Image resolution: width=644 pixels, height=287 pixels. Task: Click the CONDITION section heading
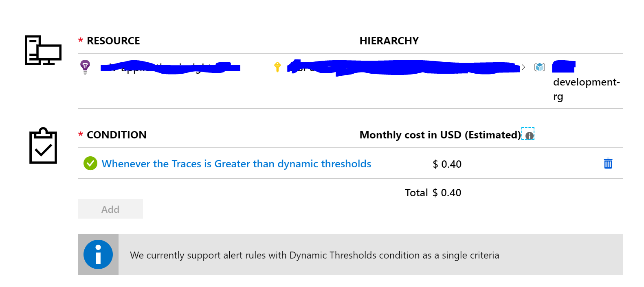pos(116,135)
